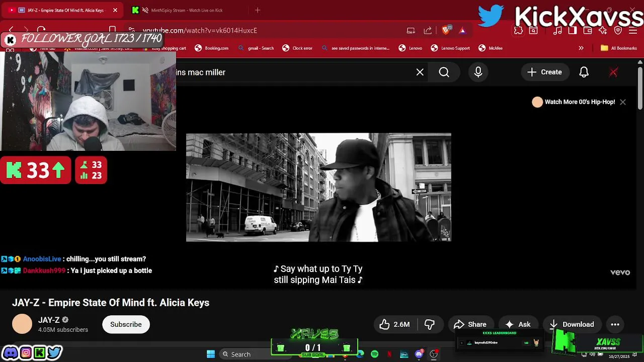Open Brave Rewards triangle icon
The image size is (644, 362).
pos(462,30)
